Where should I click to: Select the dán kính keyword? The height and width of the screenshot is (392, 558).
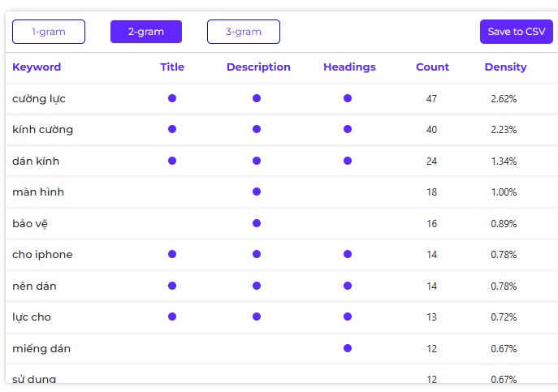pyautogui.click(x=36, y=162)
